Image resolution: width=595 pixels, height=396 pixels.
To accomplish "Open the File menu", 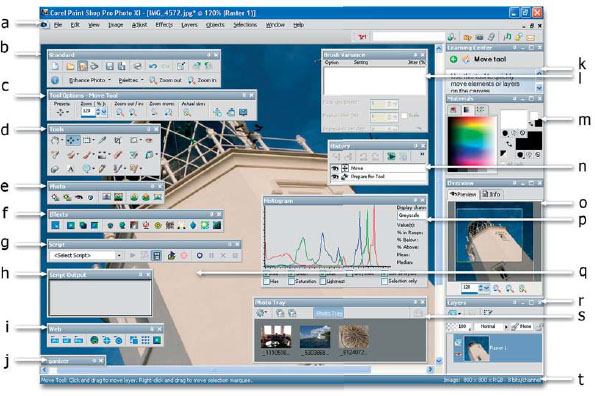I will pos(58,25).
